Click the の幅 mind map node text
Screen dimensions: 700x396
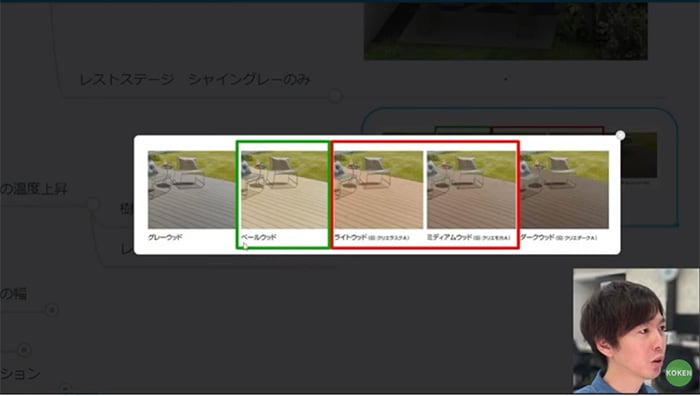(13, 294)
